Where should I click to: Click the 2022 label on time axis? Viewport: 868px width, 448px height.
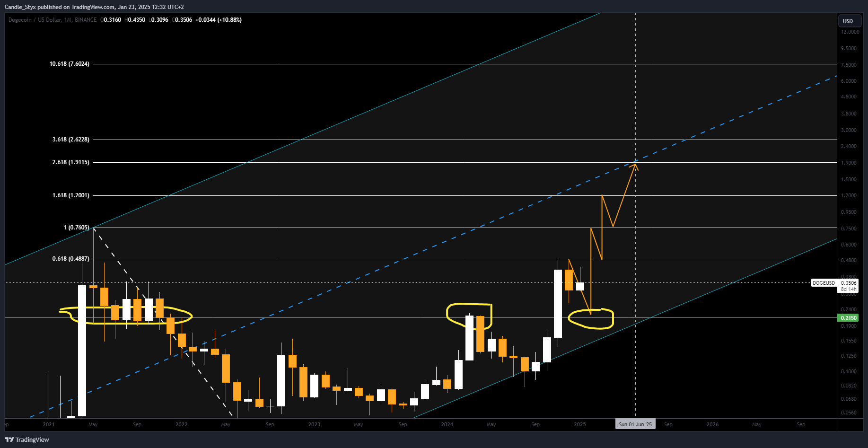[182, 424]
